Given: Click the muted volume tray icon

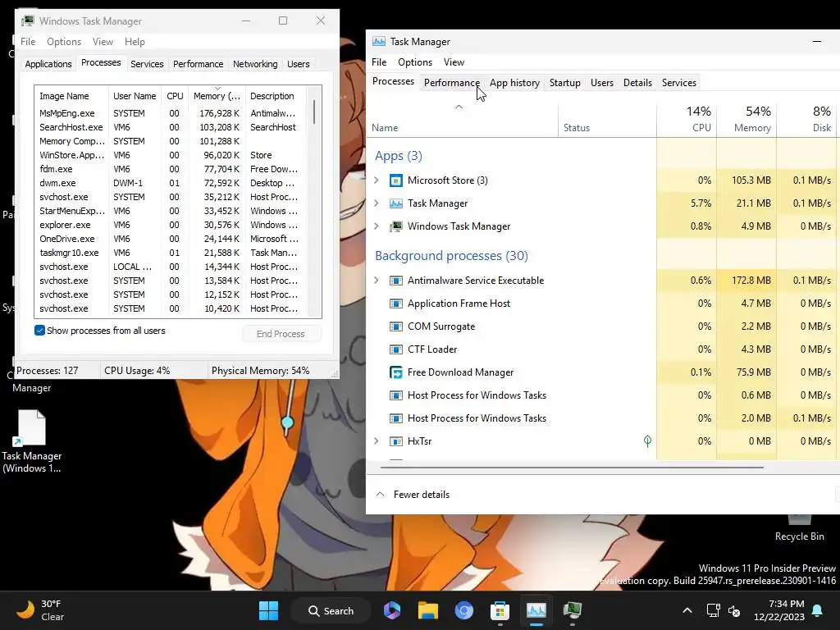Looking at the screenshot, I should (x=734, y=610).
